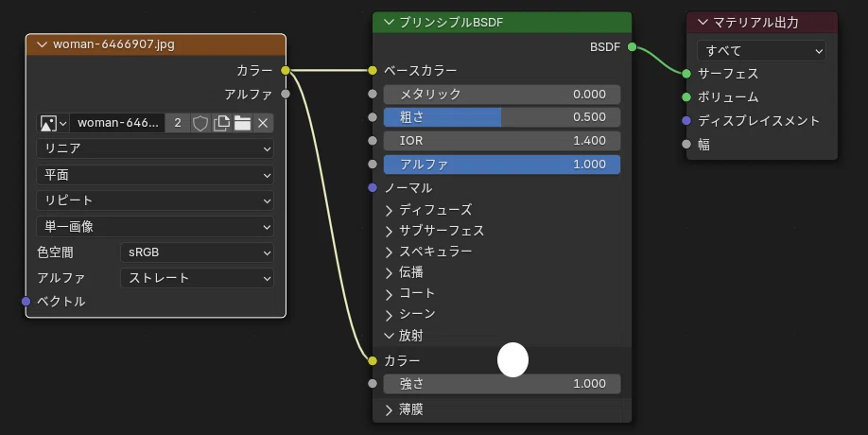Click image user count number 2
Image resolution: width=868 pixels, height=435 pixels.
point(178,123)
